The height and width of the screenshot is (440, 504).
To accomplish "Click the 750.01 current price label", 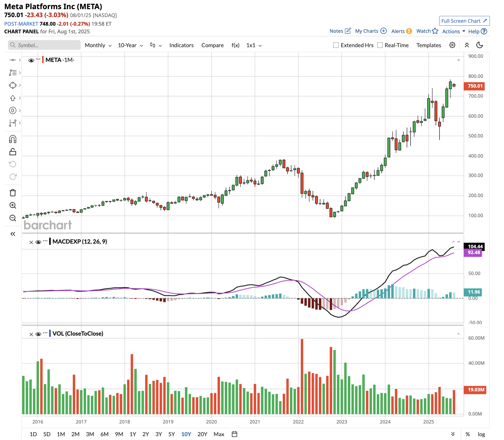I will click(474, 86).
